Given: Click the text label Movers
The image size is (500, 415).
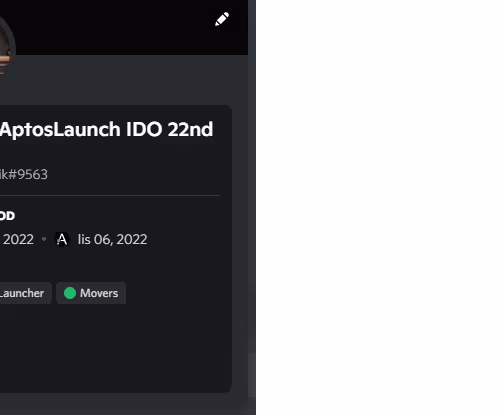Looking at the screenshot, I should tap(99, 293).
